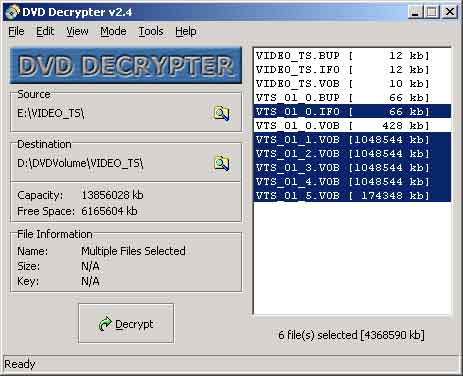Screen dimensions: 463x376
Task: Click the 'Multiple Files Selected' name text
Action: pyautogui.click(x=133, y=251)
